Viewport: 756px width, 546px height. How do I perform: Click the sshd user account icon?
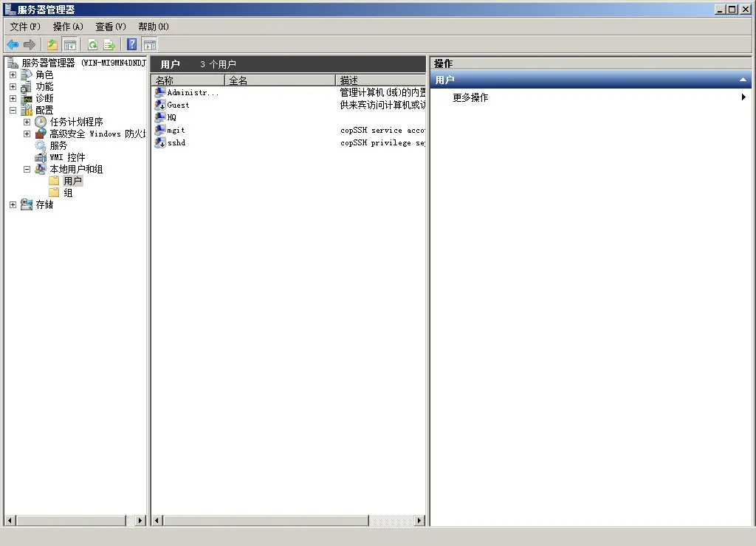point(159,142)
